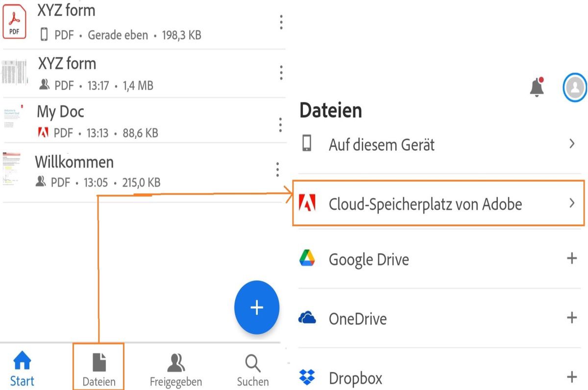Open Auf diesem Gerät location
This screenshot has height=390, width=588.
click(x=439, y=145)
